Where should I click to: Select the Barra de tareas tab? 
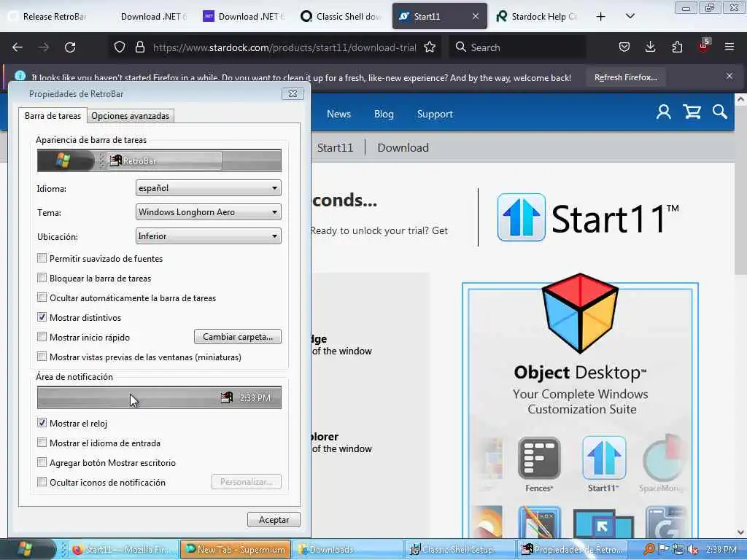click(x=53, y=116)
